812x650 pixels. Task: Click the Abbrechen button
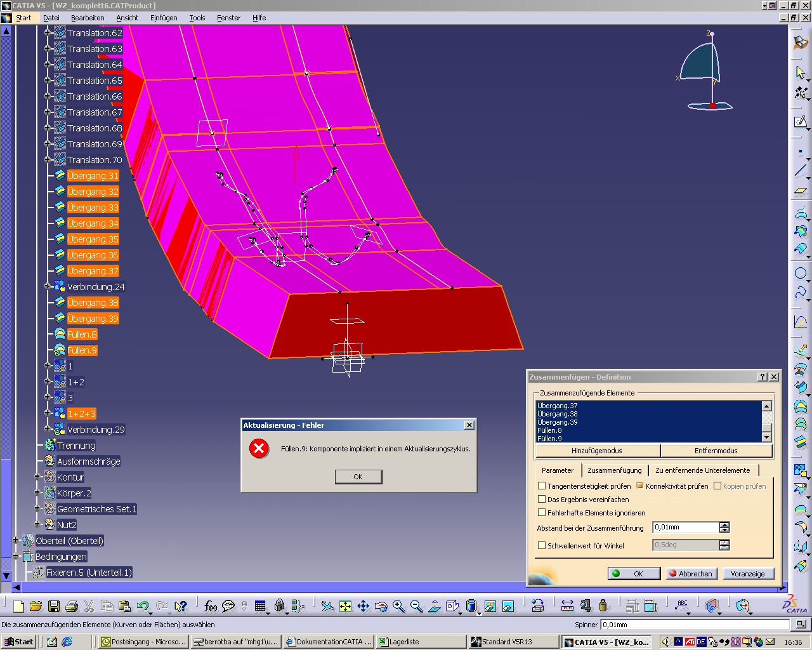(x=690, y=573)
